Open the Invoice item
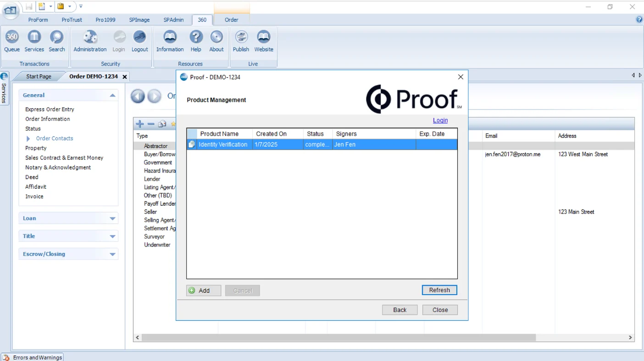Viewport: 644px width, 361px height. (34, 197)
